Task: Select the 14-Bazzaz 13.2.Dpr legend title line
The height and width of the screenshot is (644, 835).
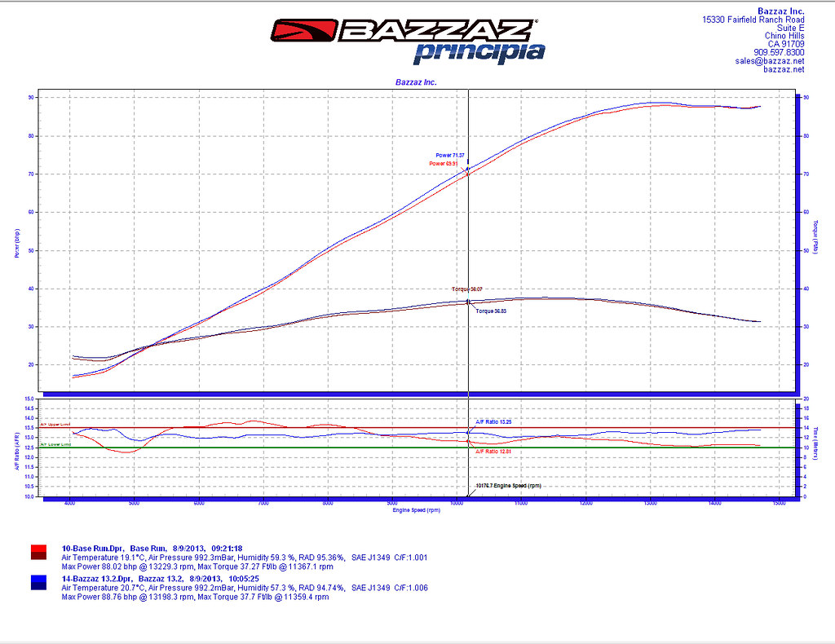Action: point(161,579)
